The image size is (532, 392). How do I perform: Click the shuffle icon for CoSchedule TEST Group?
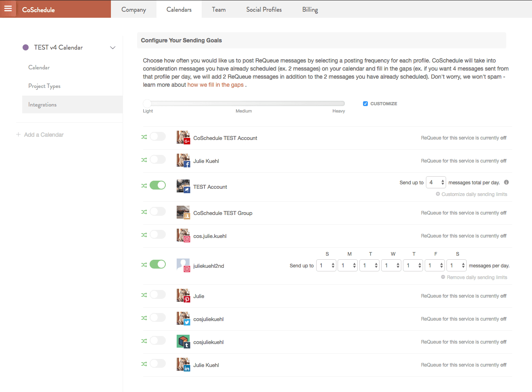[144, 212]
